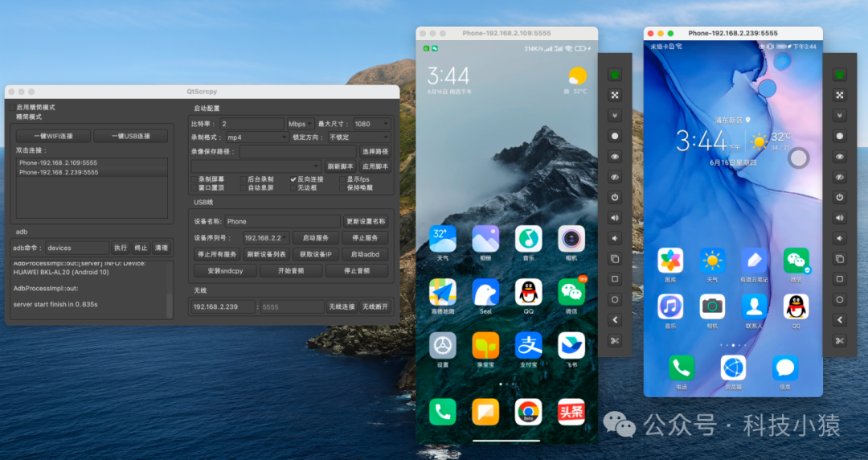Open the 锁定方向 dropdown
Viewport: 868px width, 460px height.
[358, 138]
